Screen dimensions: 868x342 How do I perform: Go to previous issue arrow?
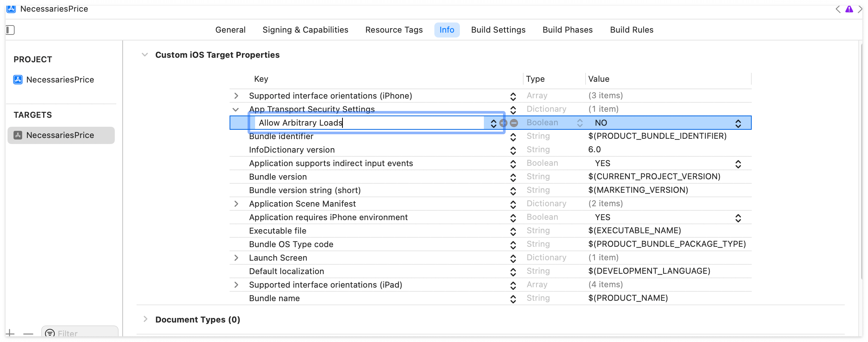point(838,9)
